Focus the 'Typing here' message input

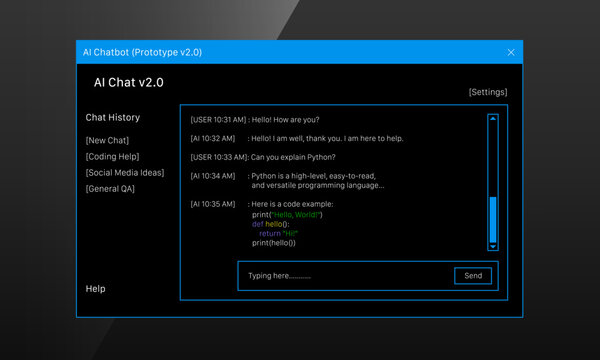point(346,276)
